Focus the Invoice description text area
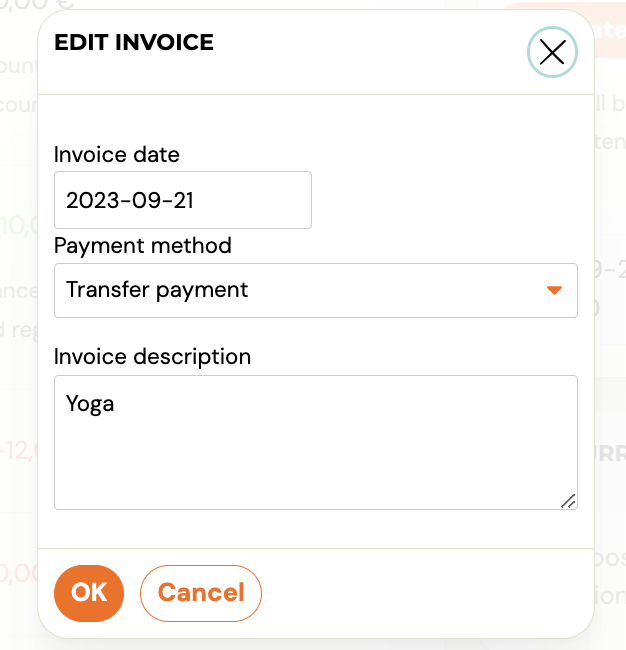626x650 pixels. [x=316, y=442]
